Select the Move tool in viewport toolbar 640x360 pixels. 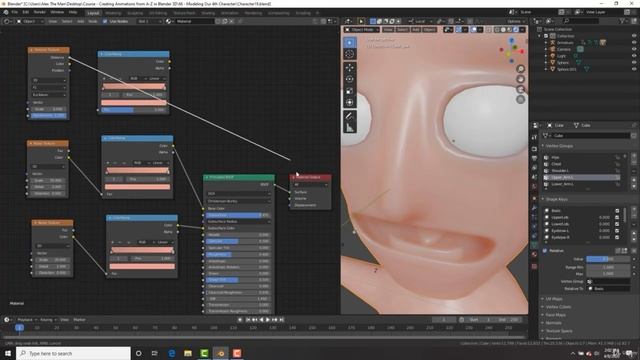point(349,67)
